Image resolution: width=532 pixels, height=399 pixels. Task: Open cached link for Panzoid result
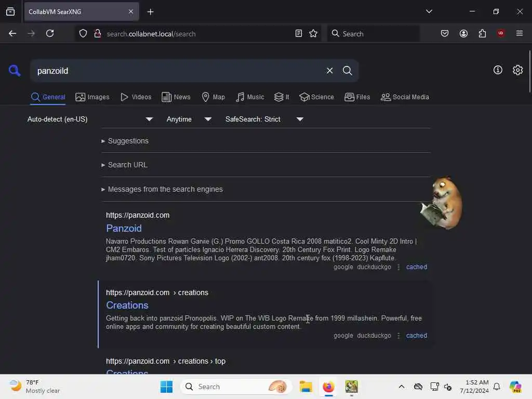[x=416, y=267]
